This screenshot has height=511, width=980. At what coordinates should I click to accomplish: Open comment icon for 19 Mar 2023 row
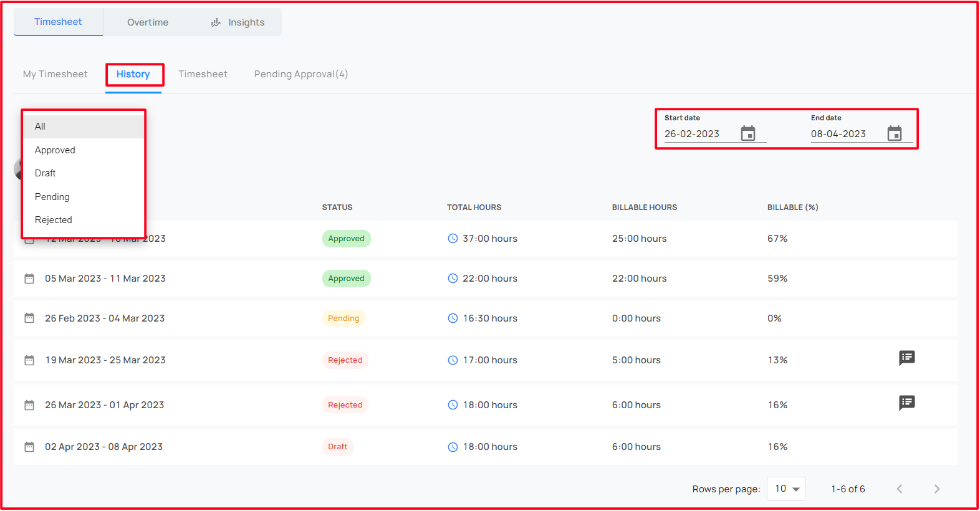tap(907, 358)
